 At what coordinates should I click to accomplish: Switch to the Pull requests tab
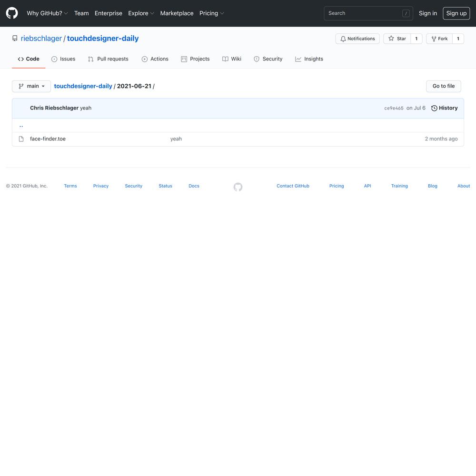(x=108, y=59)
